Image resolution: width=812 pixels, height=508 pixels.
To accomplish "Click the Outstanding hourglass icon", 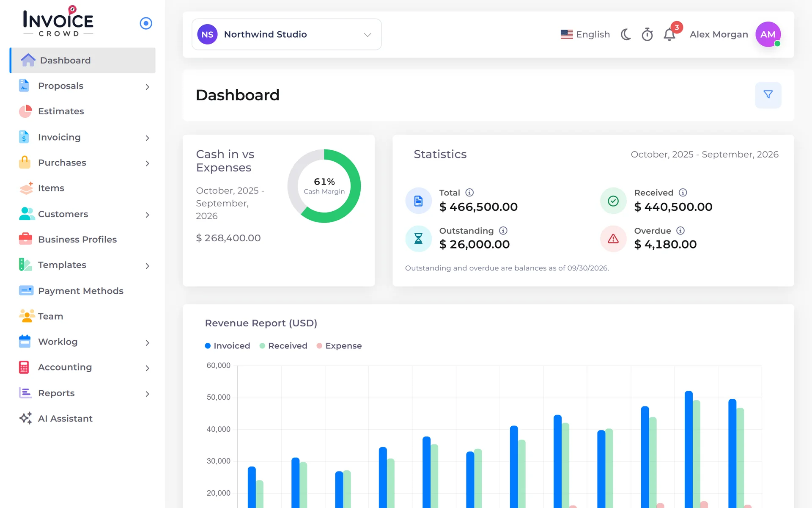I will [x=418, y=239].
